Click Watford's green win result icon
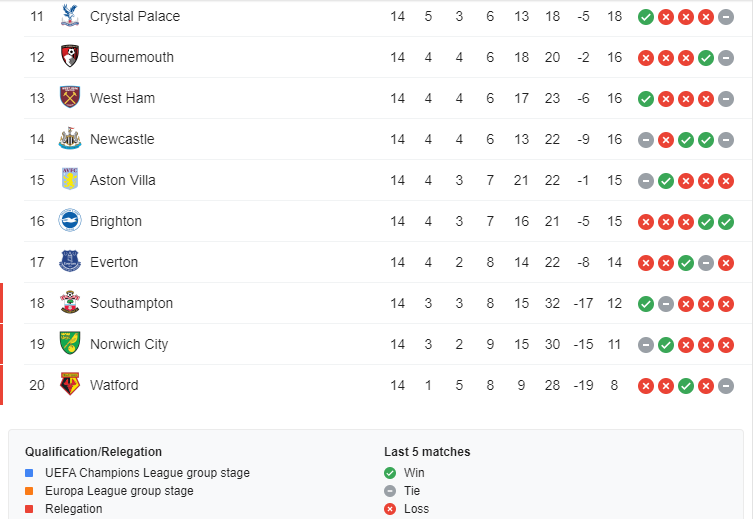Screen dimensions: 753x519 click(x=686, y=385)
